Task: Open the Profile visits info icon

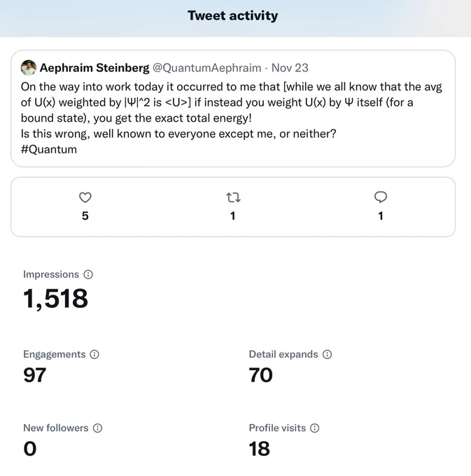Action: [315, 428]
